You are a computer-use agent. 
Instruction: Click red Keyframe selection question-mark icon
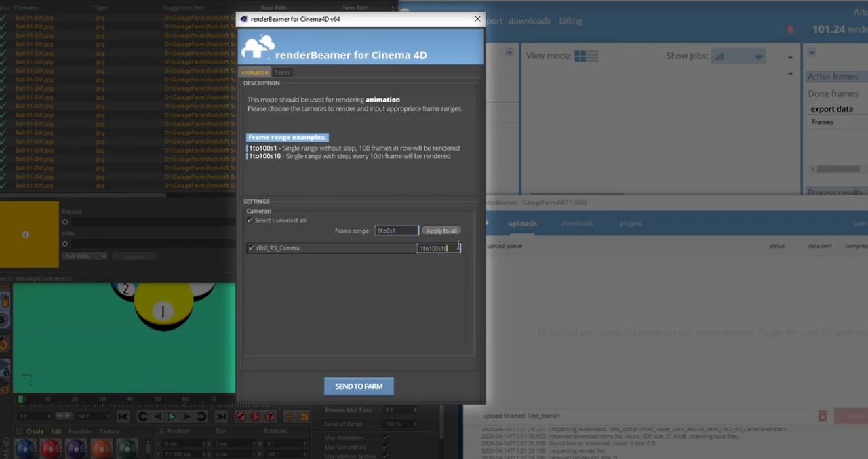click(x=270, y=416)
